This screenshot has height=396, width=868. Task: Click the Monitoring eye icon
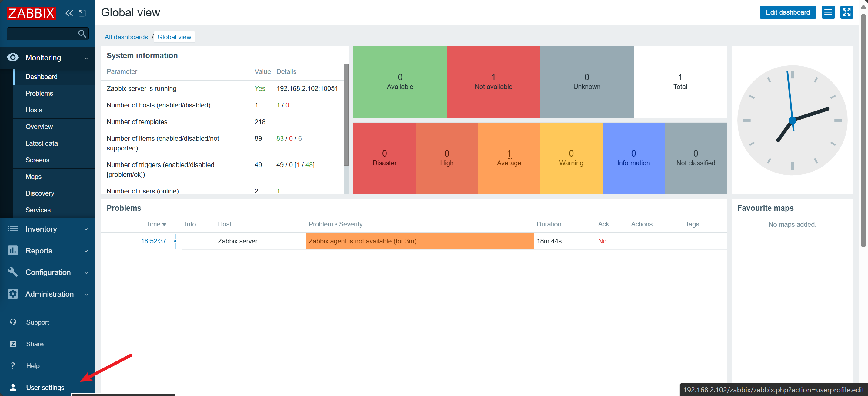pos(13,58)
